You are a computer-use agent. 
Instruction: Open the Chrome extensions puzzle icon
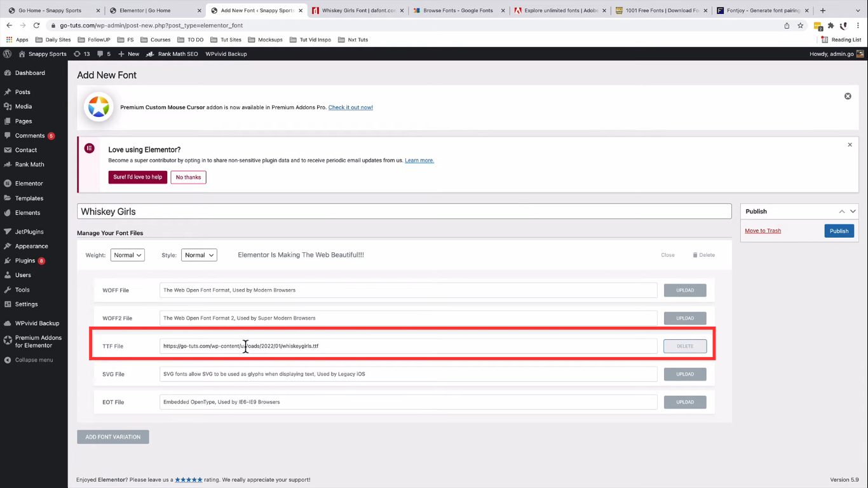[x=831, y=25]
